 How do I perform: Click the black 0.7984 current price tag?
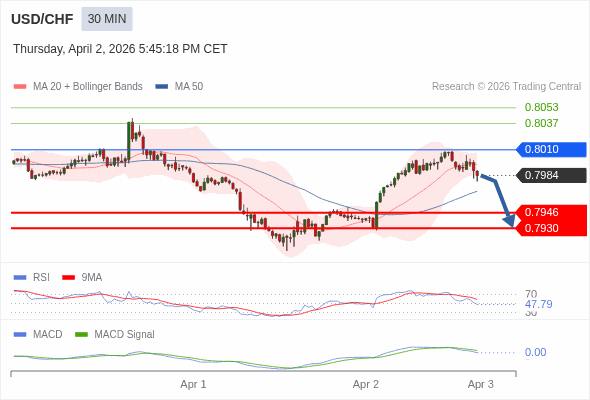tap(551, 175)
